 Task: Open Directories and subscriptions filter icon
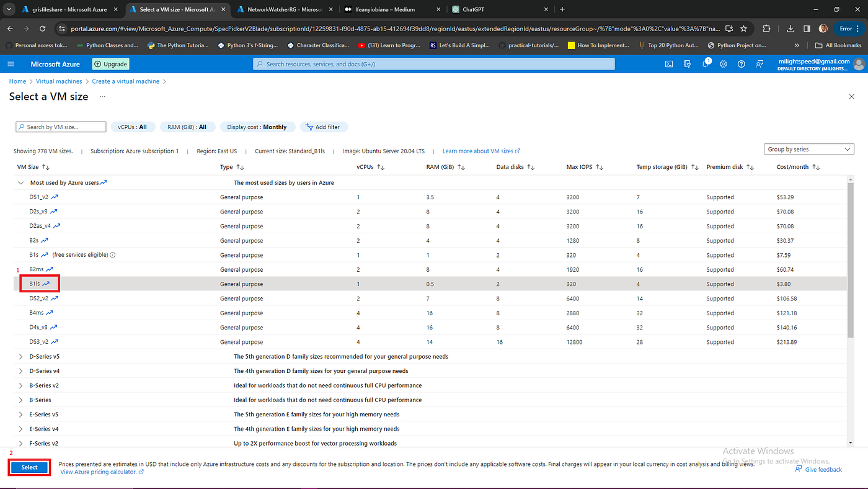pyautogui.click(x=687, y=64)
